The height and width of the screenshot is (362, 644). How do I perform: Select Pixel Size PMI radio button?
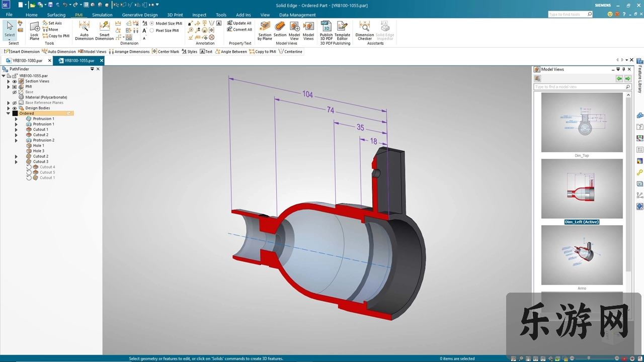coord(152,30)
